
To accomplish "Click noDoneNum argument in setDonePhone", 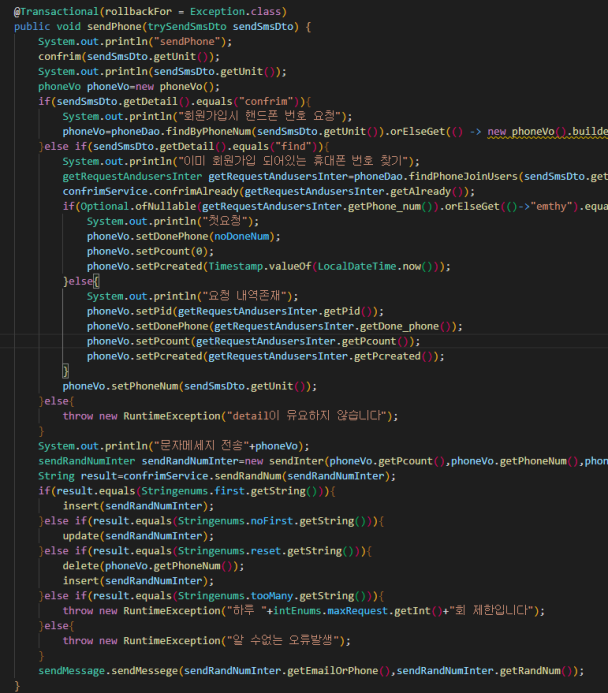I will [x=242, y=236].
